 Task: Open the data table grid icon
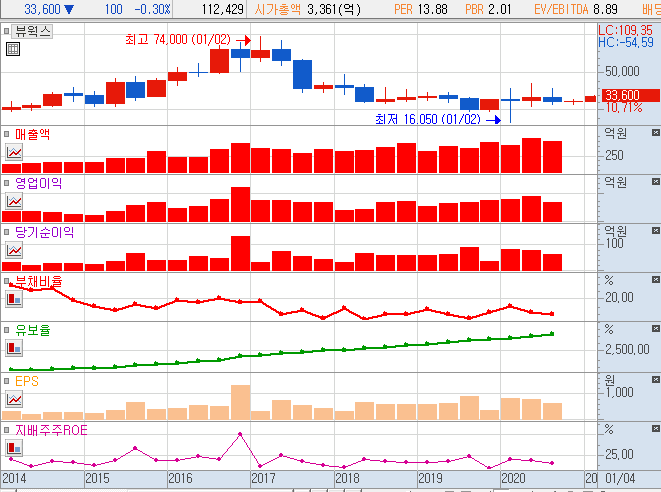[13, 49]
